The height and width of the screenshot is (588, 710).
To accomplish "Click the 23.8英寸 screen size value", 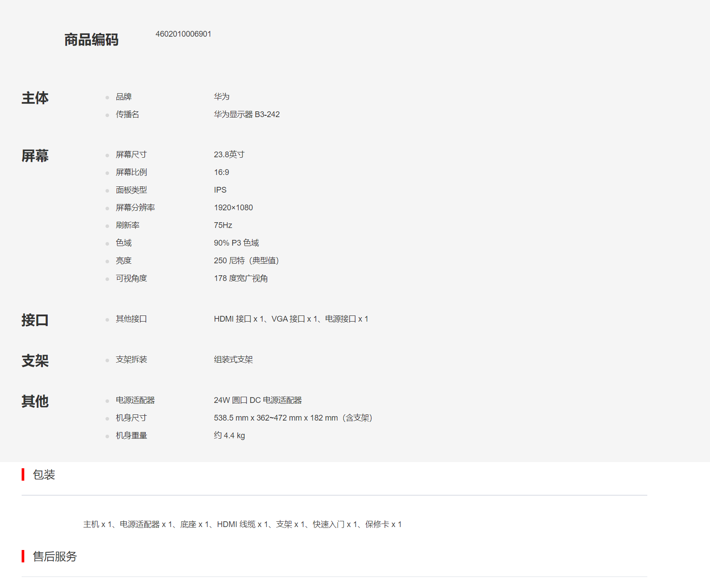I will (229, 155).
